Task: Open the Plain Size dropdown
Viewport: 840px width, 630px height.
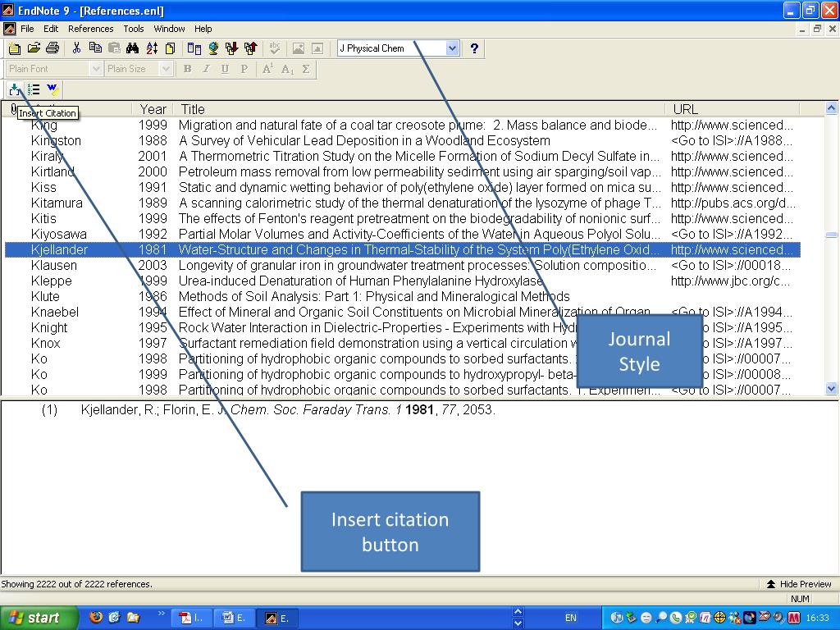Action: (x=166, y=69)
